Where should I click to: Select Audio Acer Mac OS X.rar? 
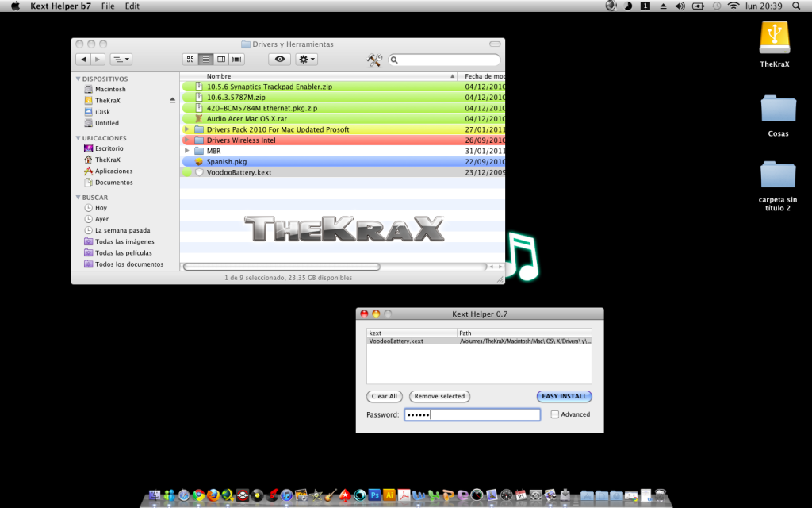click(343, 119)
